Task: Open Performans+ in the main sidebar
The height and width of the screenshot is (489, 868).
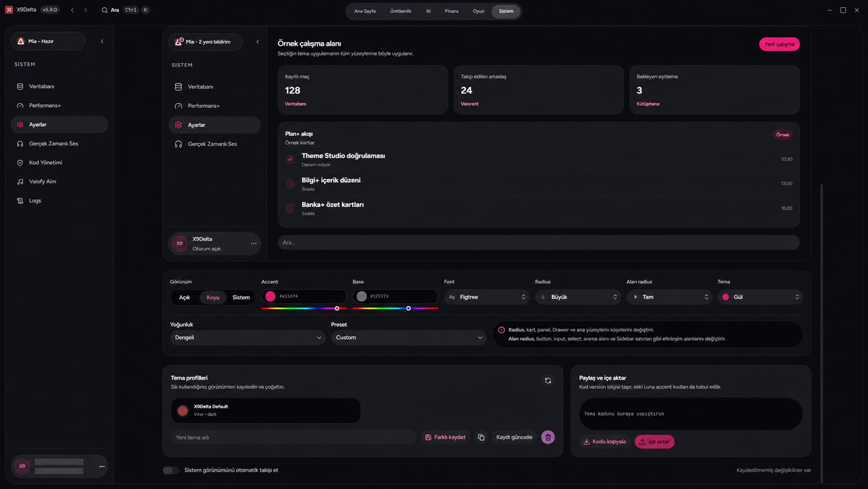Action: pyautogui.click(x=59, y=105)
